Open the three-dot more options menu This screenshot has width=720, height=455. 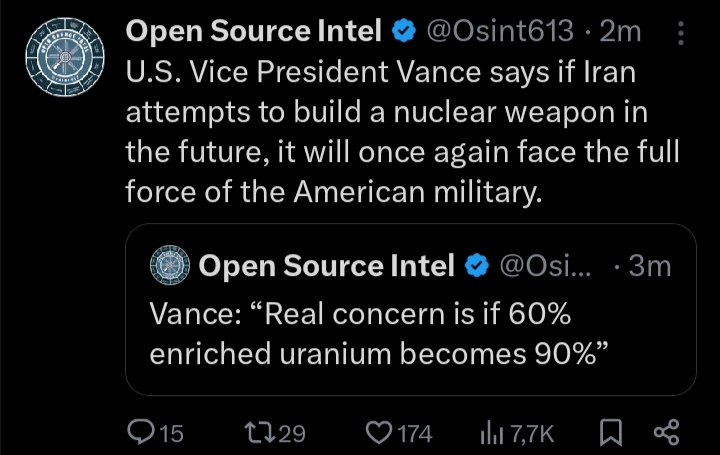click(681, 33)
